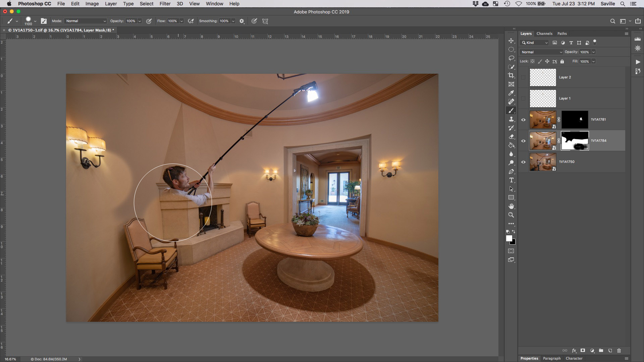Click the Add layer mask icon

583,351
